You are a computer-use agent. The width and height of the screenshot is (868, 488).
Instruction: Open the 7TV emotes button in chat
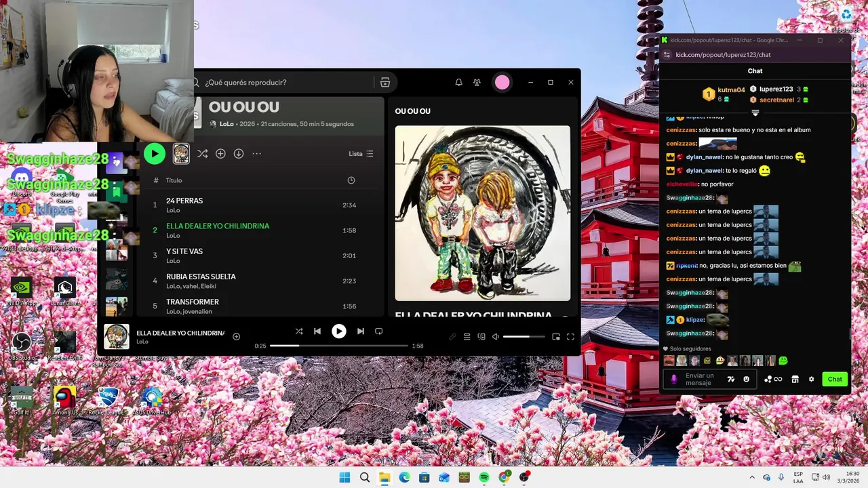pyautogui.click(x=731, y=380)
